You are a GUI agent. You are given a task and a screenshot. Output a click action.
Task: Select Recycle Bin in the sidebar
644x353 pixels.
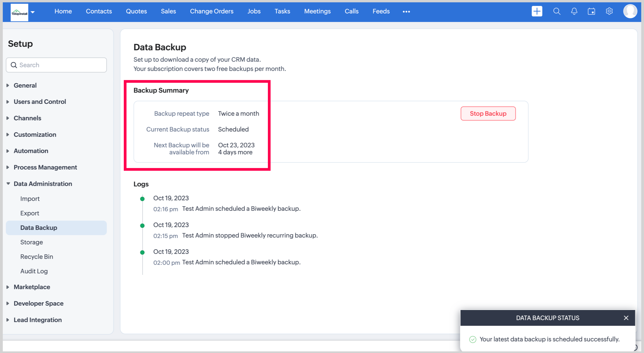(x=36, y=257)
